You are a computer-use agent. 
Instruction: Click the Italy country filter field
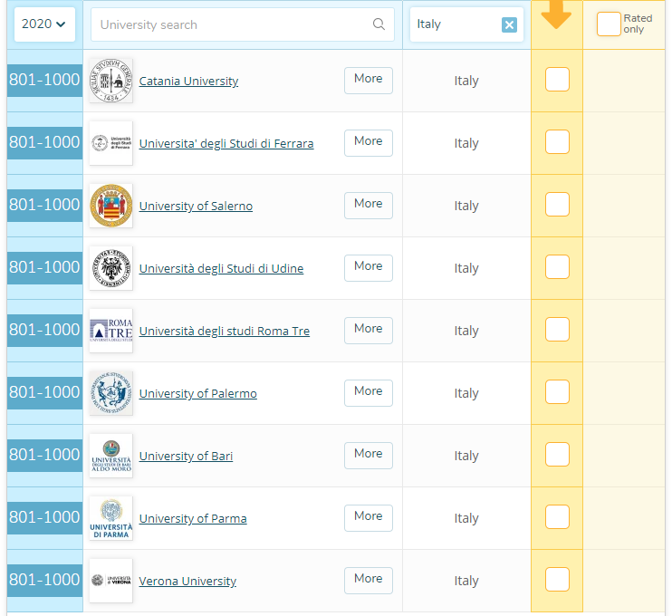(x=466, y=24)
